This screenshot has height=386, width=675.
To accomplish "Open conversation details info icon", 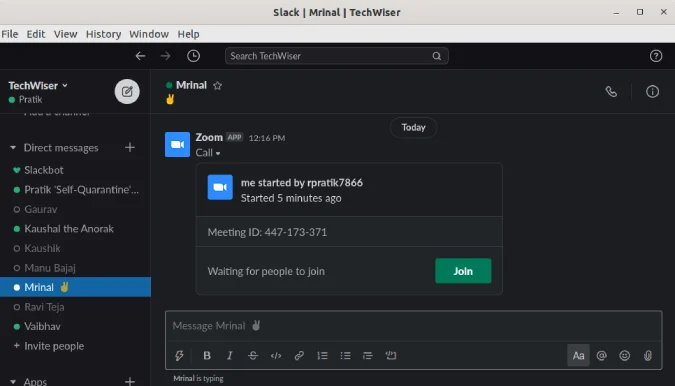I will [652, 92].
